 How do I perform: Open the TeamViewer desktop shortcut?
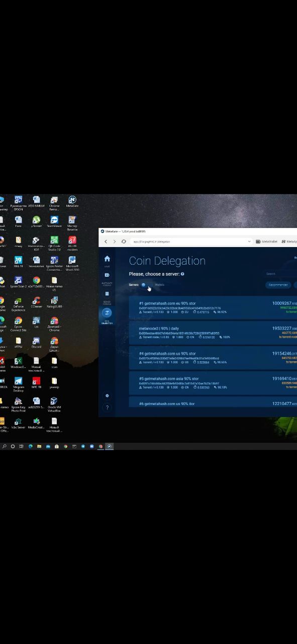54,222
